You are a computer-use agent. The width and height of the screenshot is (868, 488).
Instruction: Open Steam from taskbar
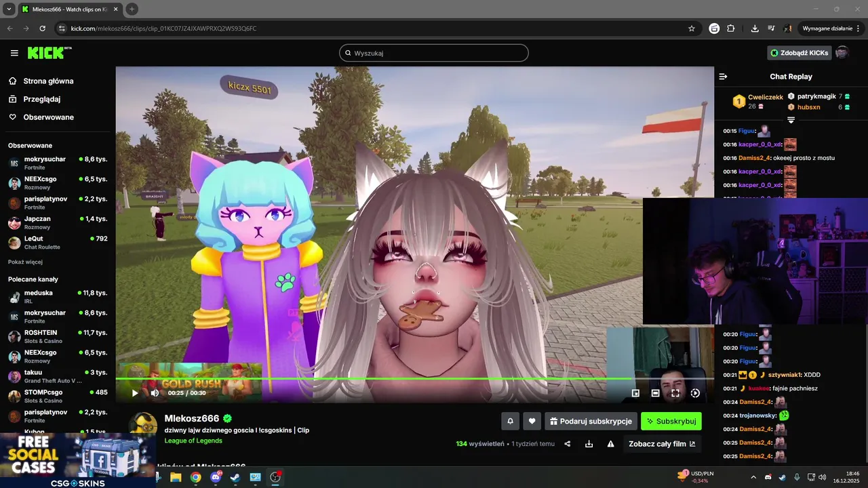[x=235, y=477]
